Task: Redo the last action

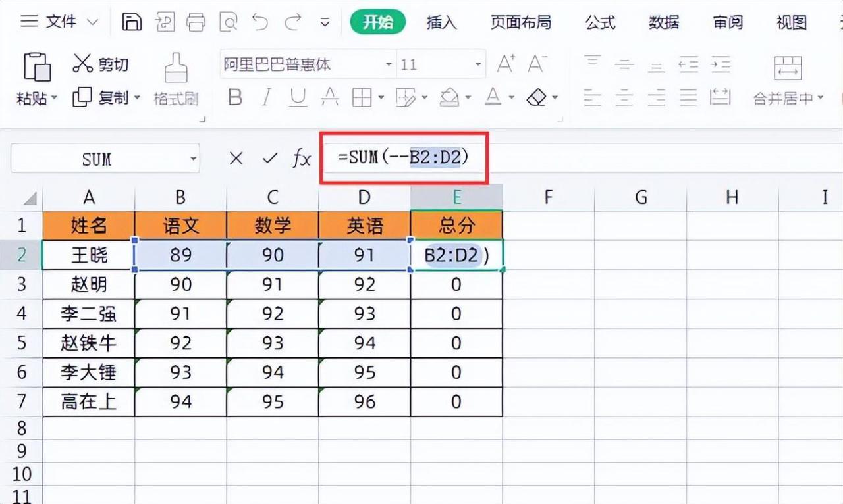Action: (x=292, y=22)
